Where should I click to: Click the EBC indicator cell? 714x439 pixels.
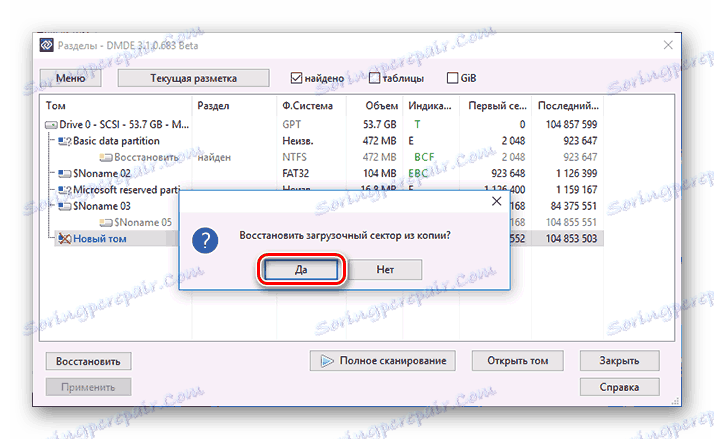pos(418,174)
